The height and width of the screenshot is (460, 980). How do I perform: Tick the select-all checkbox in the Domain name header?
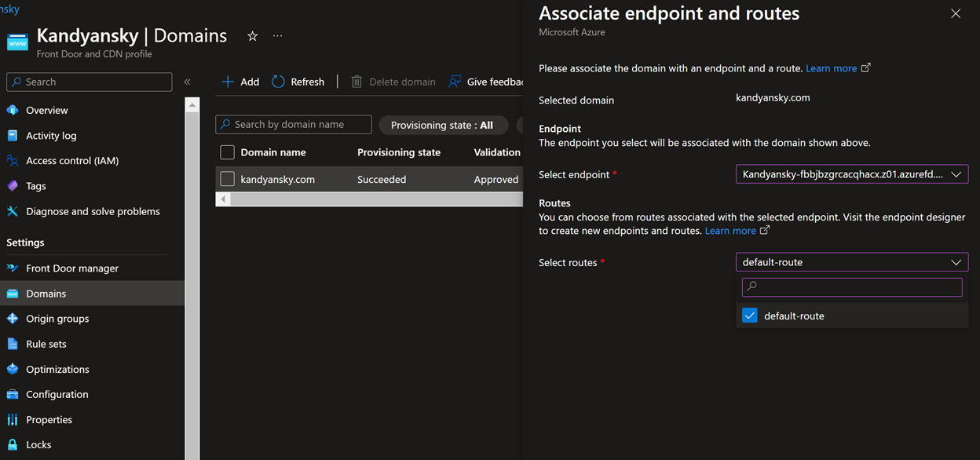point(228,152)
